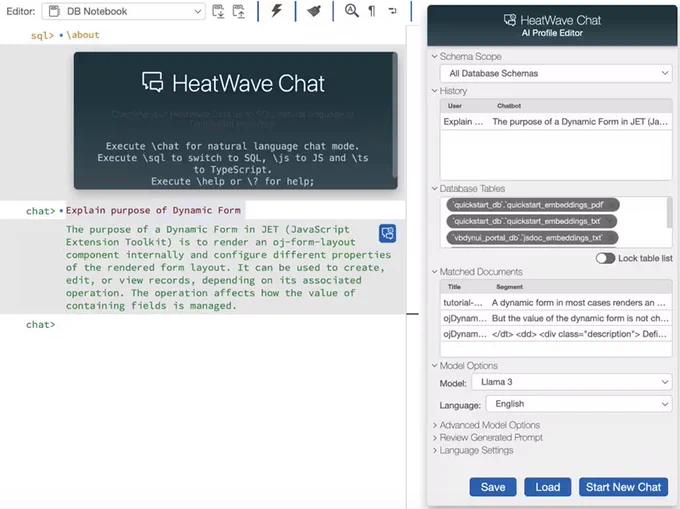Viewport: 680px width, 509px height.
Task: Open the Editor DB Notebook dropdown
Action: click(x=123, y=11)
